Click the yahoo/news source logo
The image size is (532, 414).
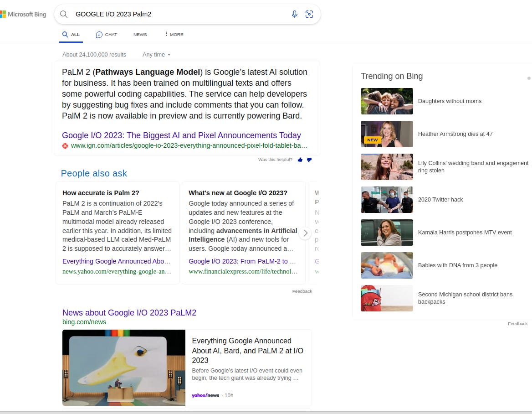click(205, 395)
